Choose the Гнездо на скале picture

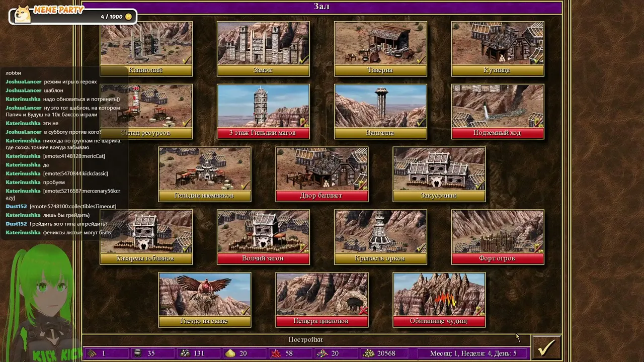tap(205, 295)
